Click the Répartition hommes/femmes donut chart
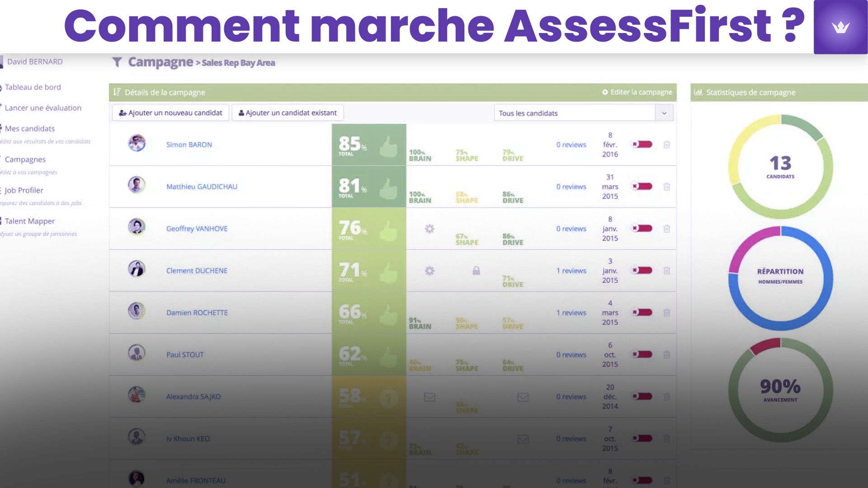This screenshot has height=488, width=868. tap(780, 278)
